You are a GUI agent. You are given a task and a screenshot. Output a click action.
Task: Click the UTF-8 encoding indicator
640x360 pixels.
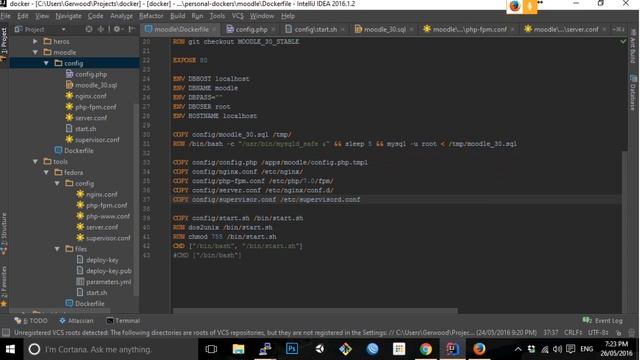pyautogui.click(x=598, y=333)
